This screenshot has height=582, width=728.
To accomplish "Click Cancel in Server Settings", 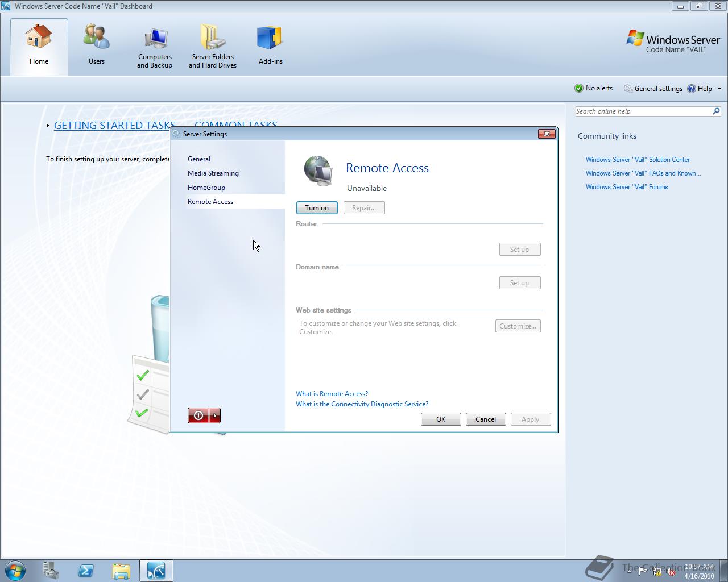I will point(486,419).
